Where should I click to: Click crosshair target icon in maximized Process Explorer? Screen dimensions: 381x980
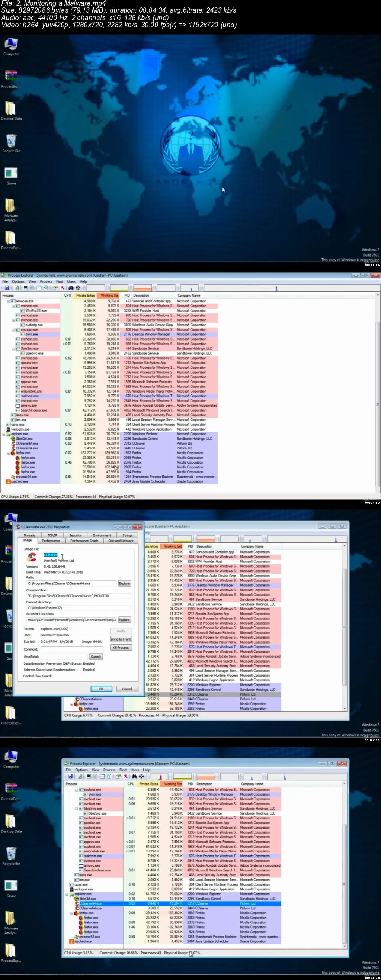[78, 288]
